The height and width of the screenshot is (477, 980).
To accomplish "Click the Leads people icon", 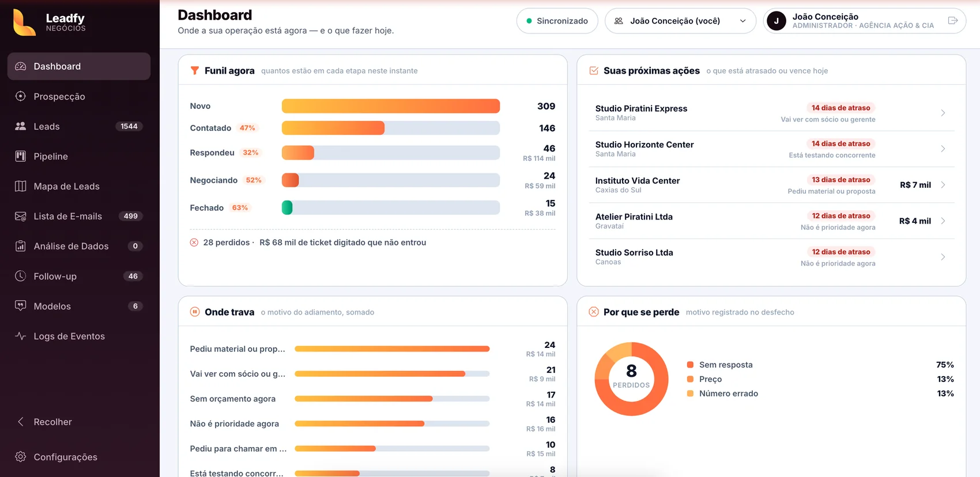I will click(x=21, y=126).
